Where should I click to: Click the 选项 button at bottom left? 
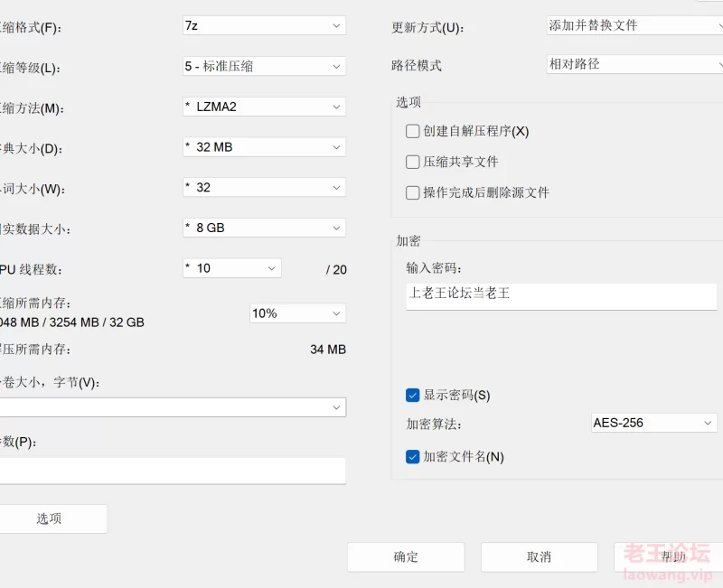click(53, 518)
